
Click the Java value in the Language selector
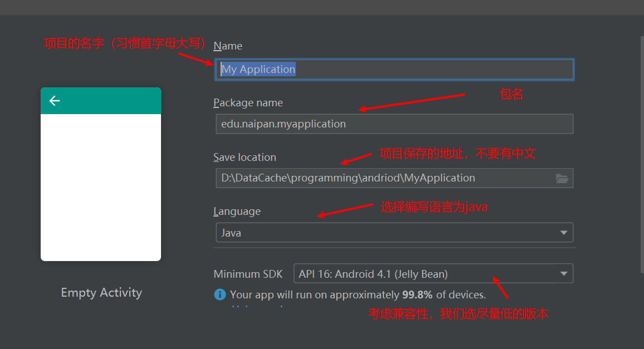click(231, 232)
